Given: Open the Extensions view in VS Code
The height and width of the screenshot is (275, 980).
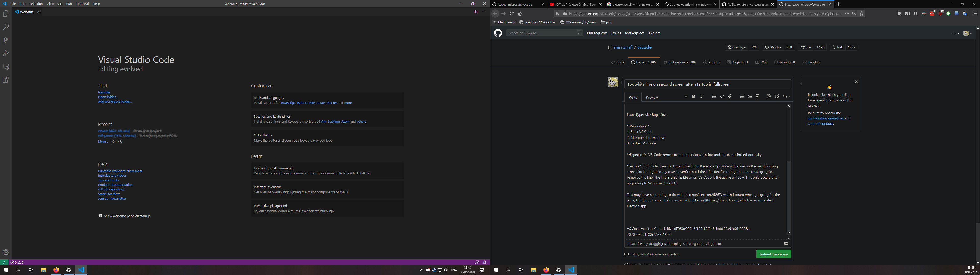Looking at the screenshot, I should pos(6,80).
